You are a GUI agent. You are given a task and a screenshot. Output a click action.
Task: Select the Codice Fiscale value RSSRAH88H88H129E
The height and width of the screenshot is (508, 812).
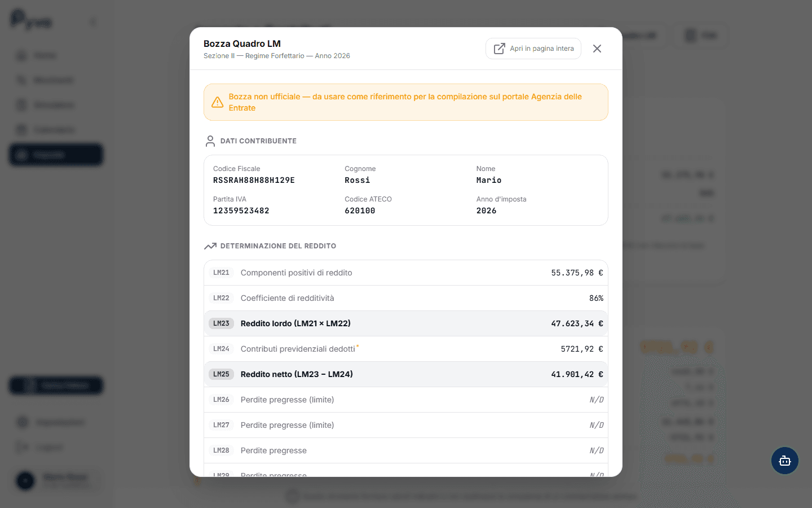tap(254, 180)
